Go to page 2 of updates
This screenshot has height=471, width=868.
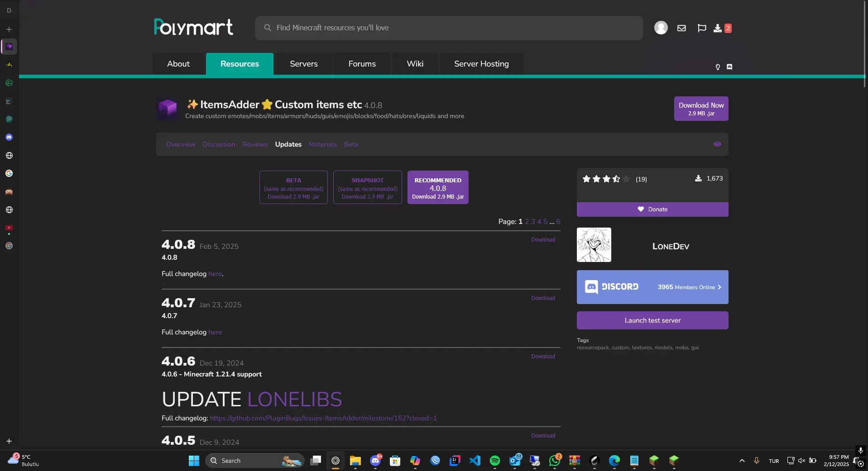pyautogui.click(x=527, y=222)
